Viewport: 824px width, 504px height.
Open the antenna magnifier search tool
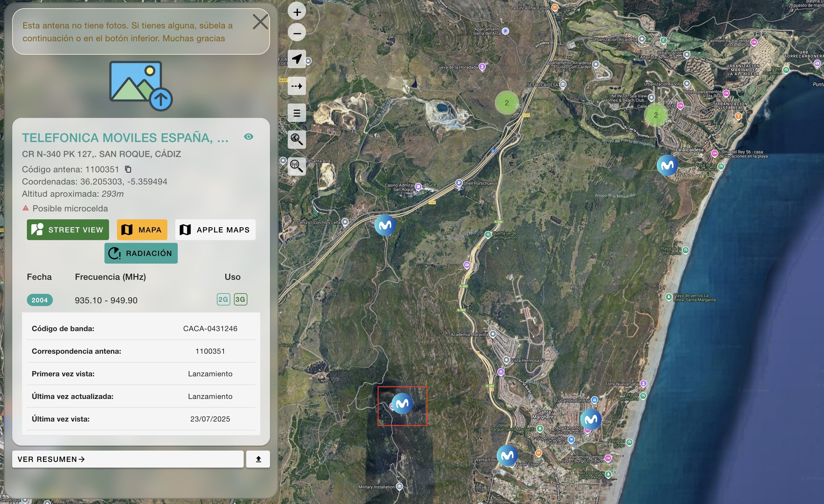297,166
